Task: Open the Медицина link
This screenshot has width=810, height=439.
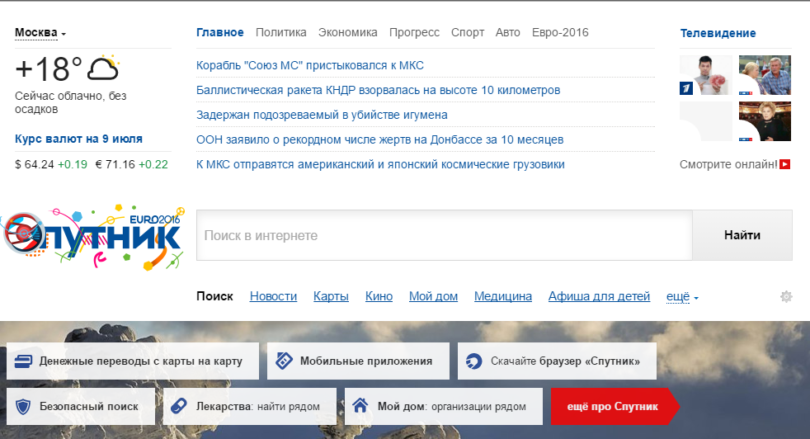Action: click(x=503, y=296)
